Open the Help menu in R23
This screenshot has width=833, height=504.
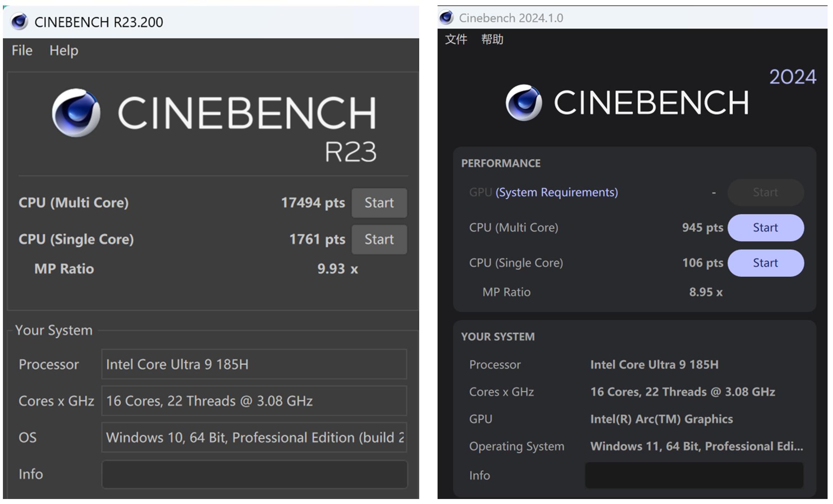[63, 50]
